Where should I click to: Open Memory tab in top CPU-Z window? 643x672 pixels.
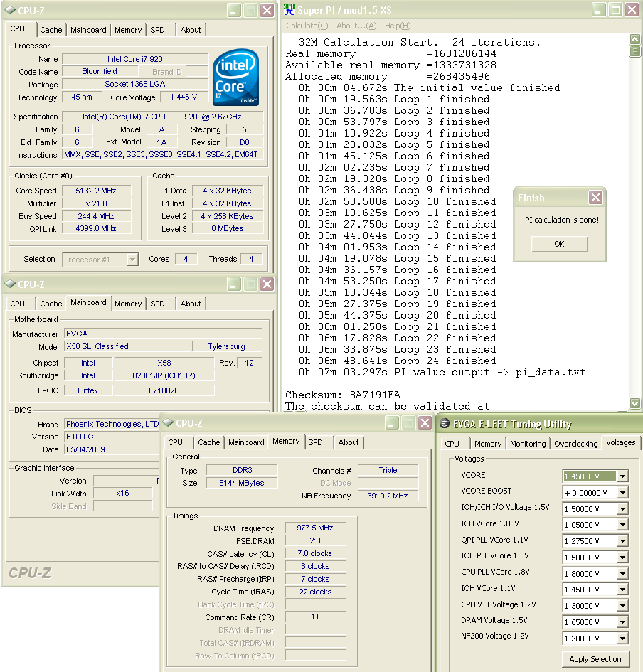point(128,30)
